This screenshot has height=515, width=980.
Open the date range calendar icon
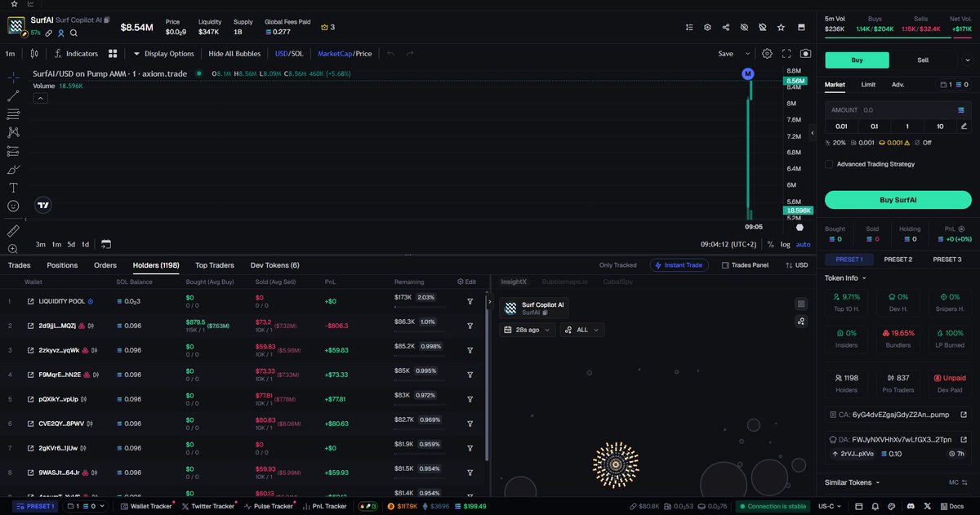106,244
